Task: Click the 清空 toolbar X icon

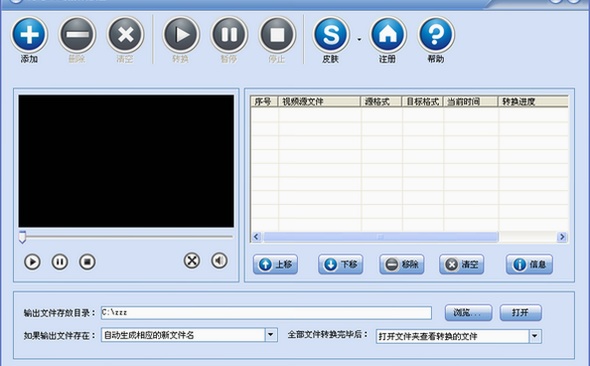Action: tap(125, 35)
